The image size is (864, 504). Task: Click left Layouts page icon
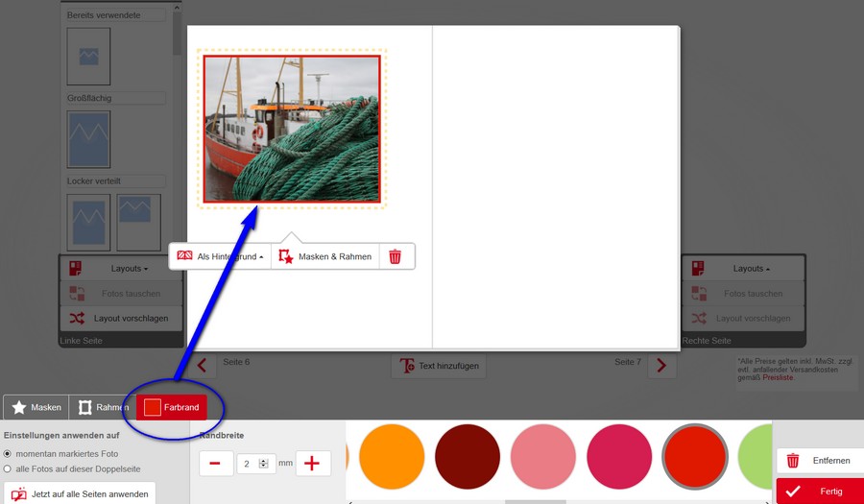click(76, 268)
